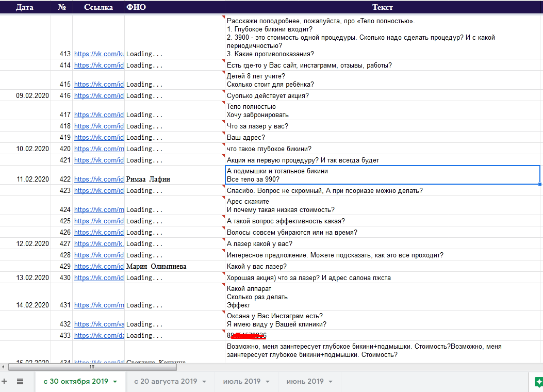Select cell starting 'Спасибо. Вопрос не скромный'
Viewport: 543px width, 392px height.
(383, 190)
